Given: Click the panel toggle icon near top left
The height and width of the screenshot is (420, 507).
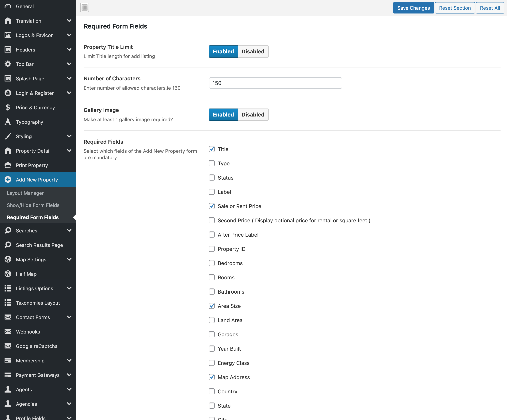Looking at the screenshot, I should [84, 7].
